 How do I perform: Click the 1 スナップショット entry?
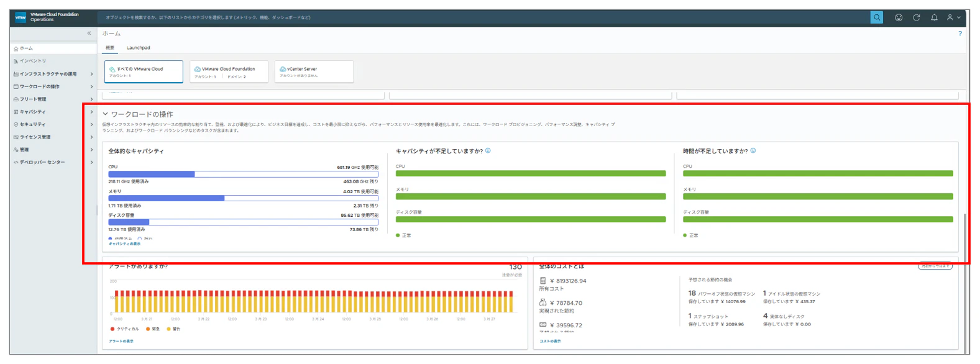click(x=708, y=316)
